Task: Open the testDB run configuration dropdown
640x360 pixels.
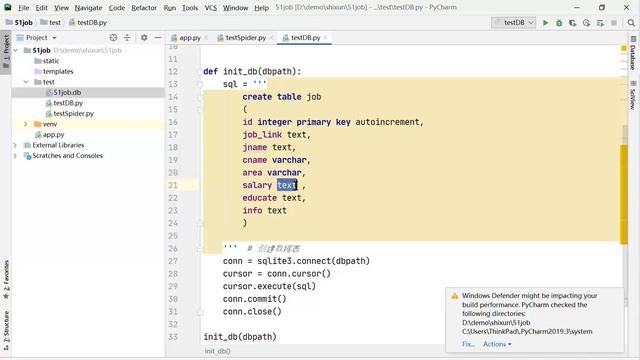Action: tap(513, 23)
